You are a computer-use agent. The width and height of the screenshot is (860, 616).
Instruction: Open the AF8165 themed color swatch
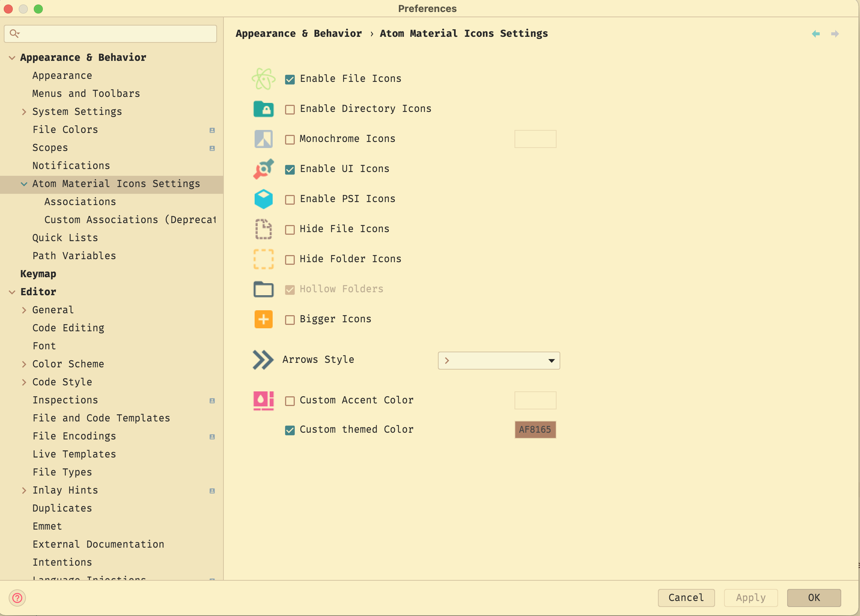pos(535,429)
